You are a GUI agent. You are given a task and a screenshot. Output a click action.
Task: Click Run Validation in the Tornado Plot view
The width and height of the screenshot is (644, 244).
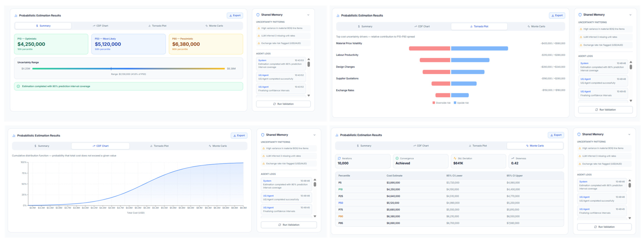(x=606, y=110)
